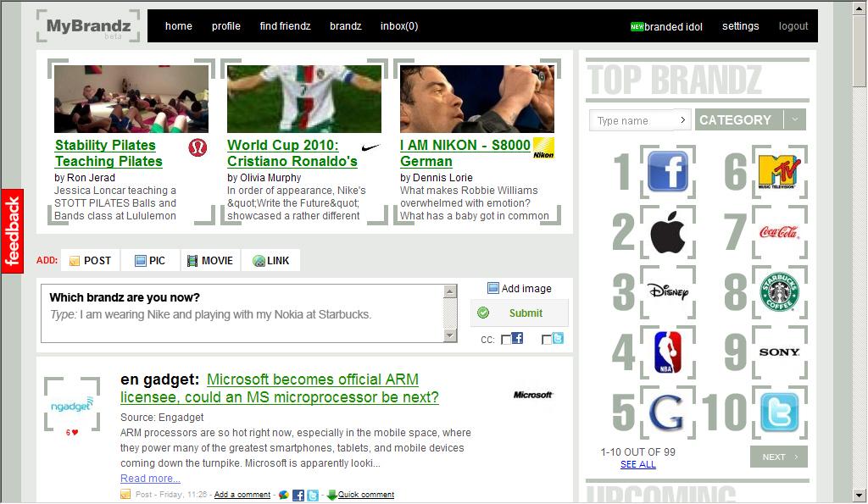Open the Twitter brand logo ranked 10

pos(780,413)
